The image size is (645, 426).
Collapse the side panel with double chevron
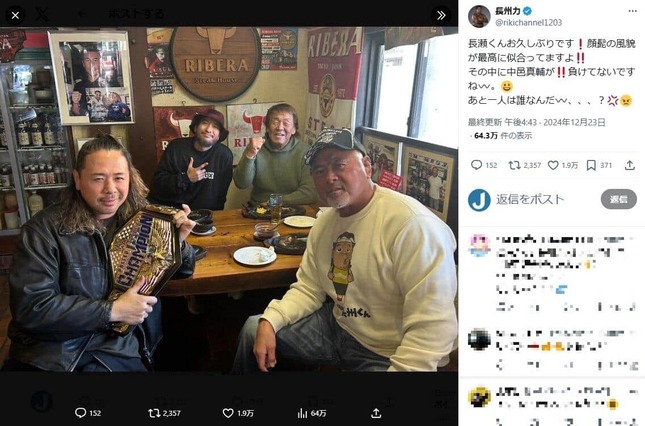(x=441, y=15)
